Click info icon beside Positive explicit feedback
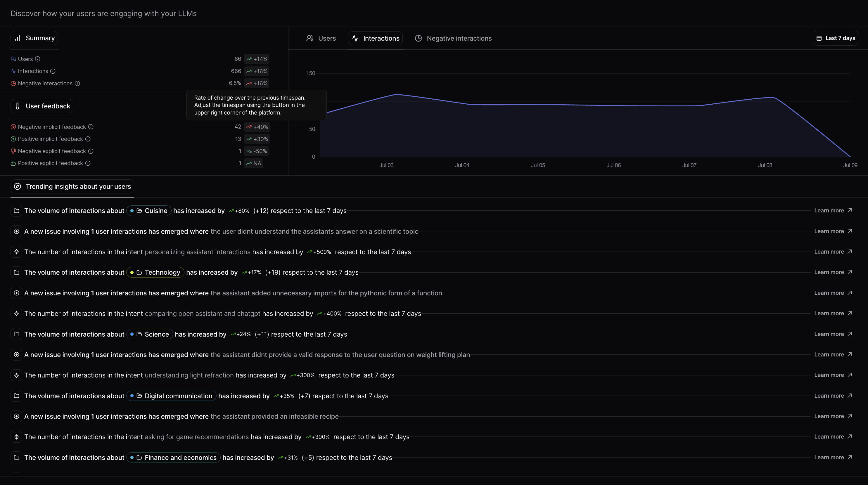868x485 pixels. coord(88,163)
